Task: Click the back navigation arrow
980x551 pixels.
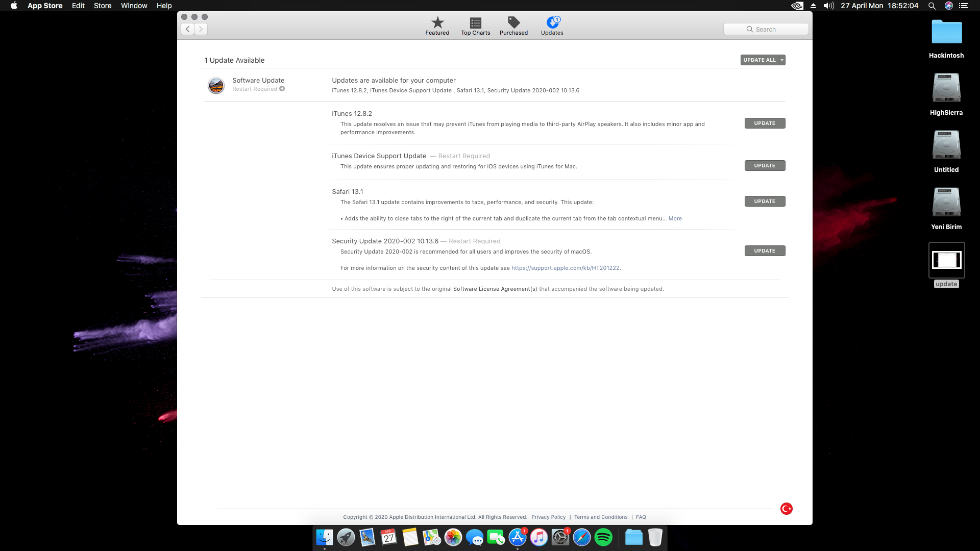Action: (x=188, y=29)
